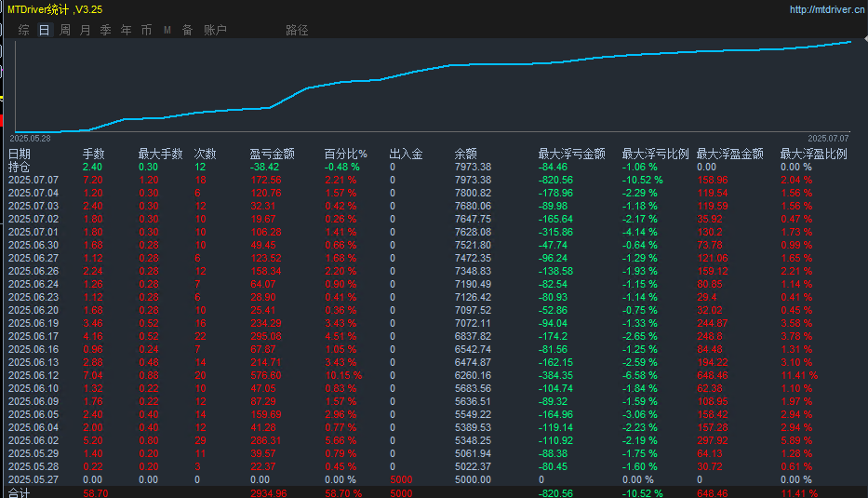Viewport: 868px width, 498px height.
Task: Click chart end date 2025.07.07
Action: [x=828, y=139]
